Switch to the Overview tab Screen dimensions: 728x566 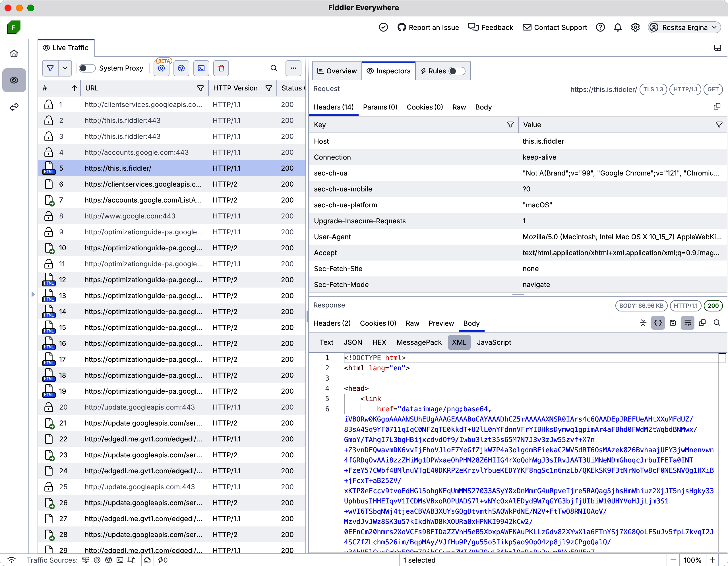337,71
